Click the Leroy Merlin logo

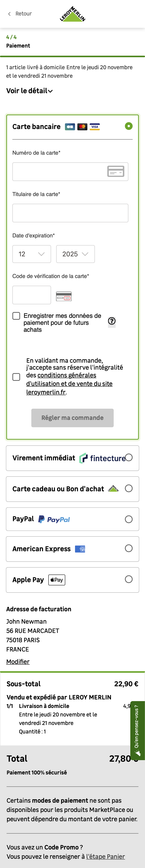[72, 14]
